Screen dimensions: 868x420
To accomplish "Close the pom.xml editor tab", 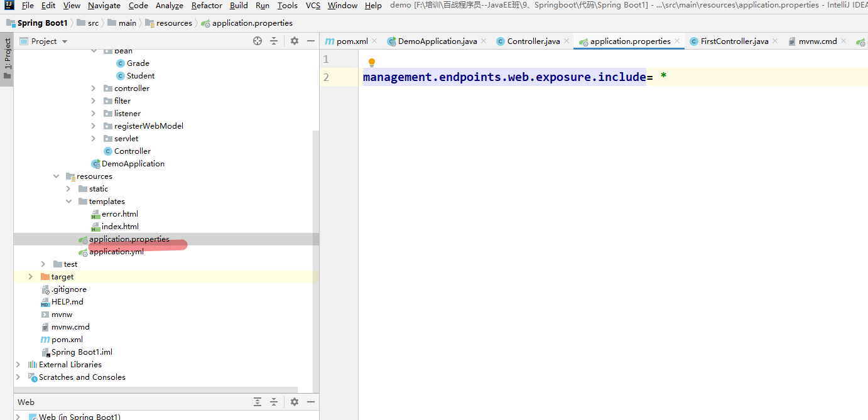I will pyautogui.click(x=374, y=41).
